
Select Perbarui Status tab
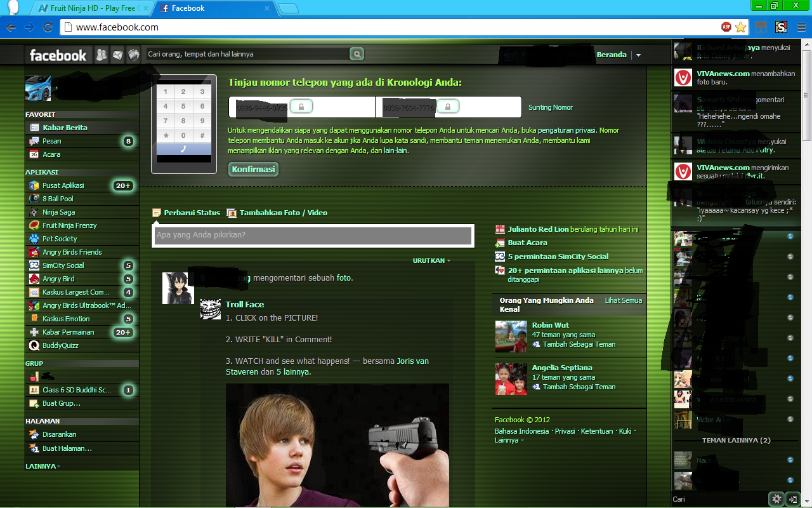coord(187,213)
